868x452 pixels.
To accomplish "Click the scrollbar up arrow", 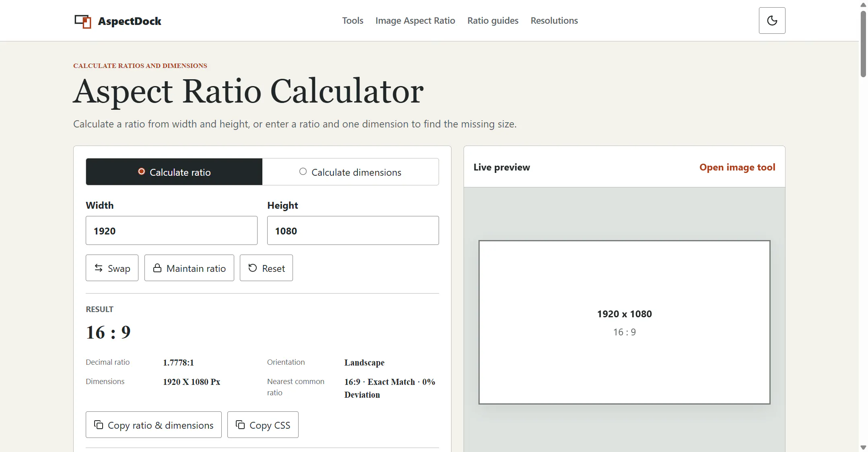I will 863,5.
